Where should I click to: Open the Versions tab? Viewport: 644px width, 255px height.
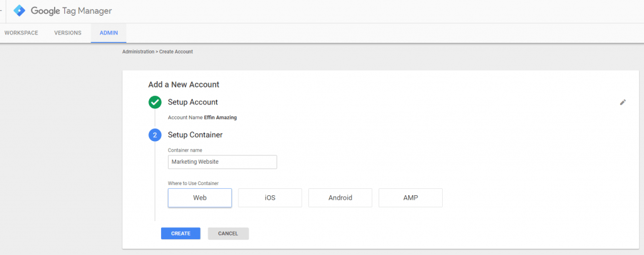tap(68, 33)
